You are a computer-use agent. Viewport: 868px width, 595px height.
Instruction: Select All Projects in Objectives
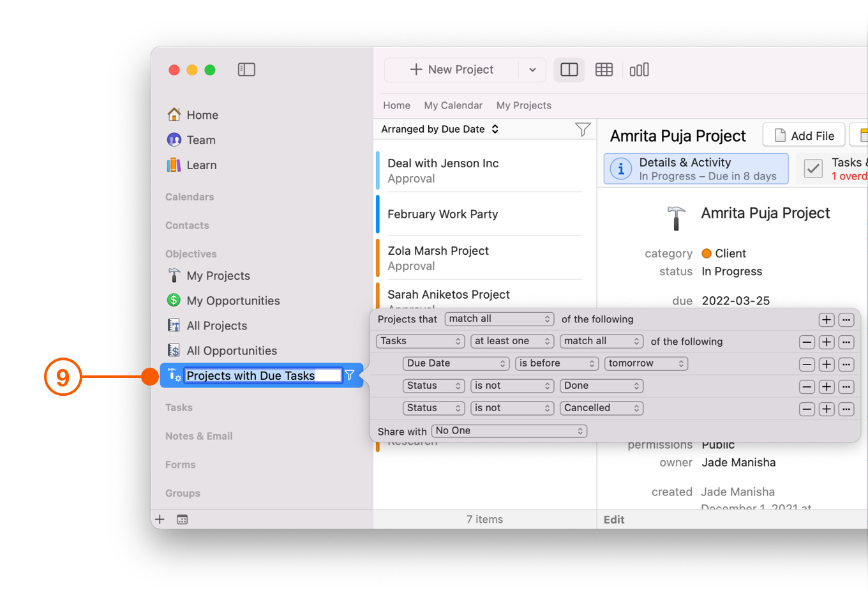pyautogui.click(x=215, y=326)
